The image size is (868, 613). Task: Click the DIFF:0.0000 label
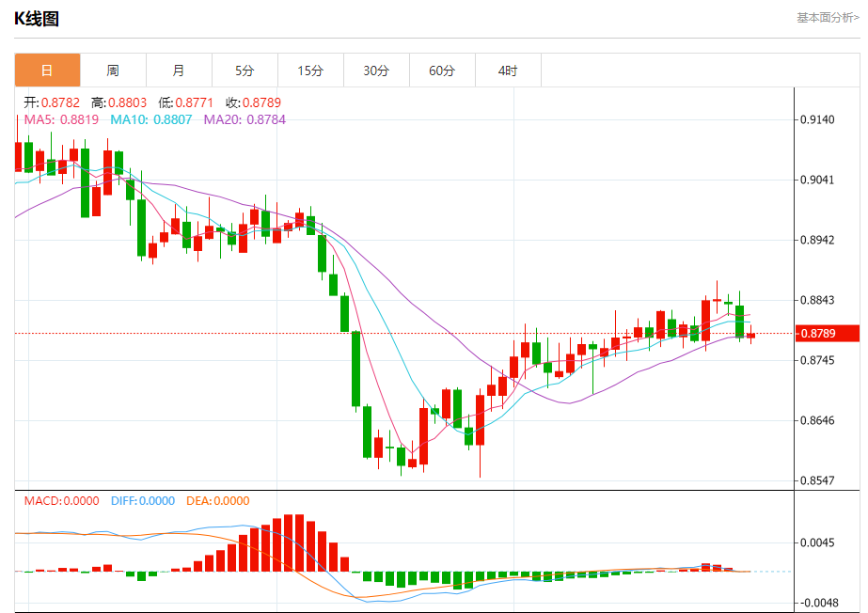143,501
